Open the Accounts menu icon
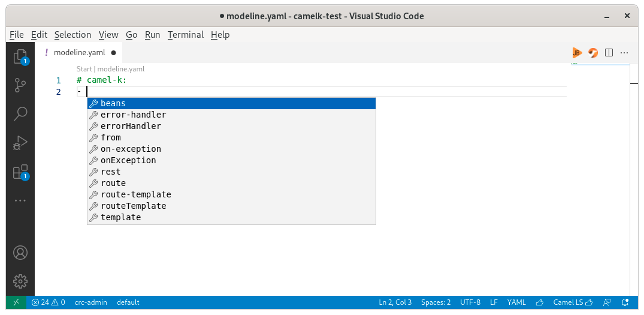 20,253
